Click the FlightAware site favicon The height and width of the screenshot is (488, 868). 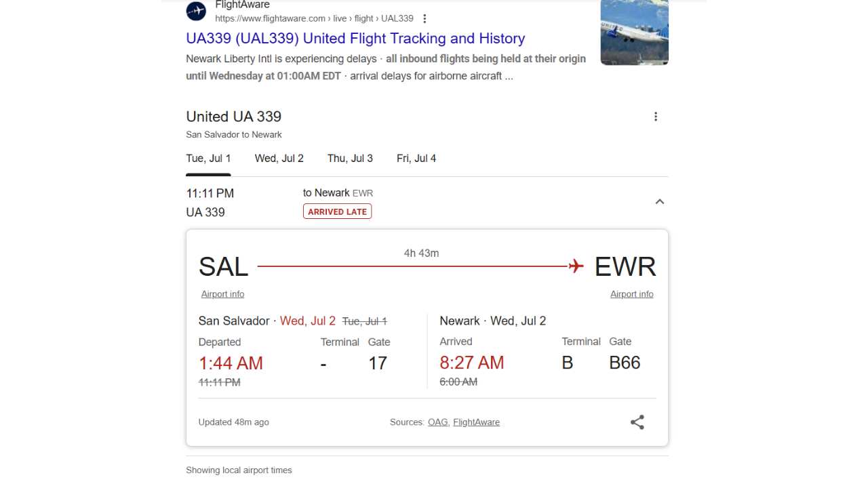tap(196, 11)
